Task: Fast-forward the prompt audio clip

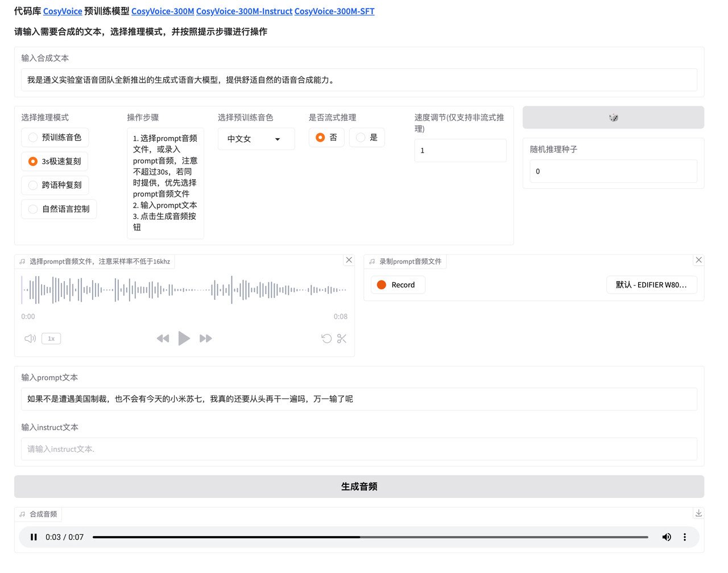Action: [205, 339]
